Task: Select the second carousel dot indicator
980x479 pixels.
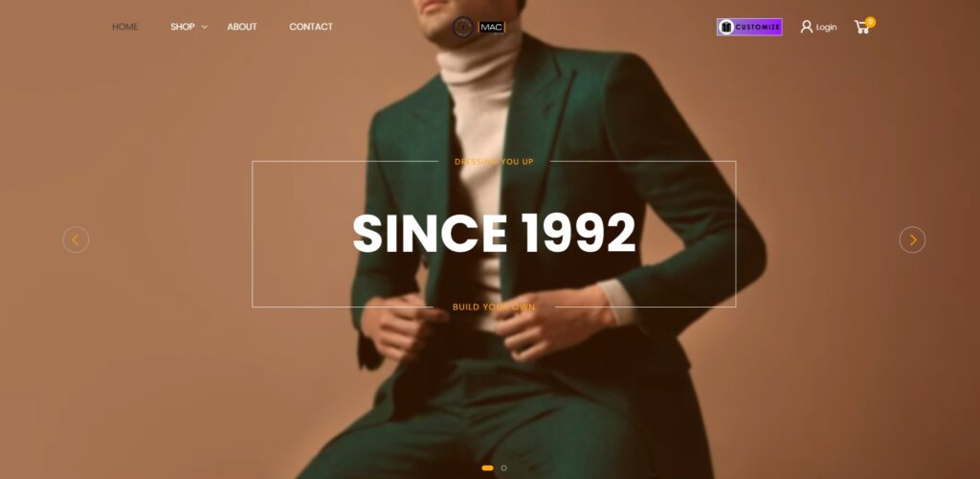Action: (x=503, y=468)
